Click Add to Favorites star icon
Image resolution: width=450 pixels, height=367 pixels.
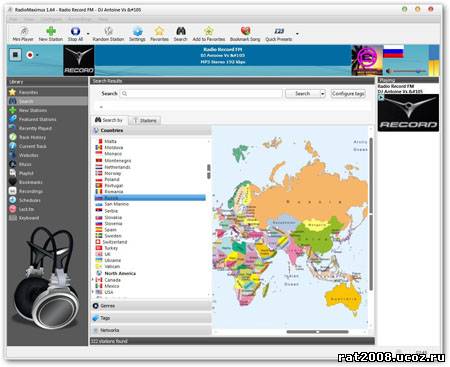(209, 34)
